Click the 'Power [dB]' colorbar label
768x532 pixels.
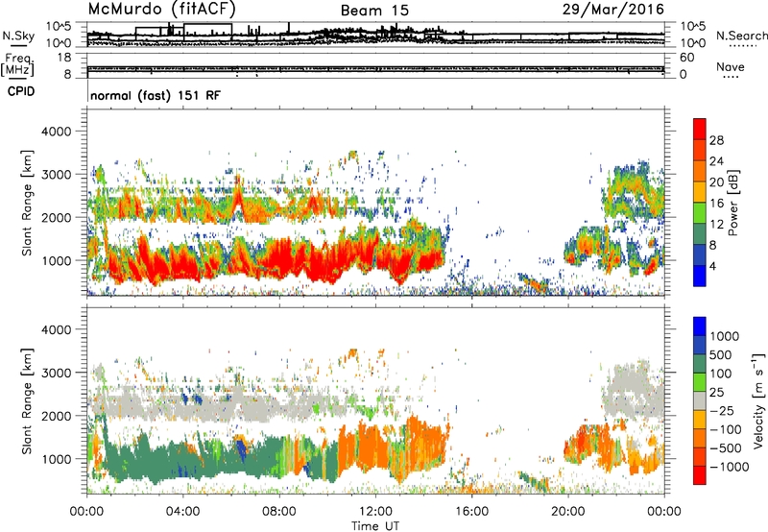(x=732, y=203)
